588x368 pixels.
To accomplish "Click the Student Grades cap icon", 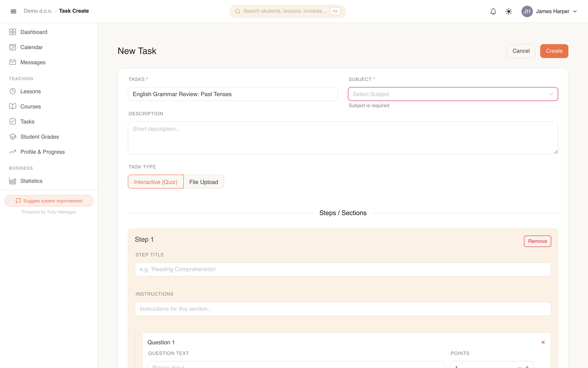I will point(13,137).
